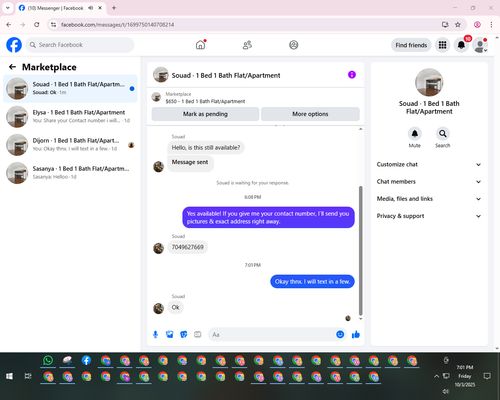
Task: Open the Facebook menu grid icon
Action: [442, 45]
